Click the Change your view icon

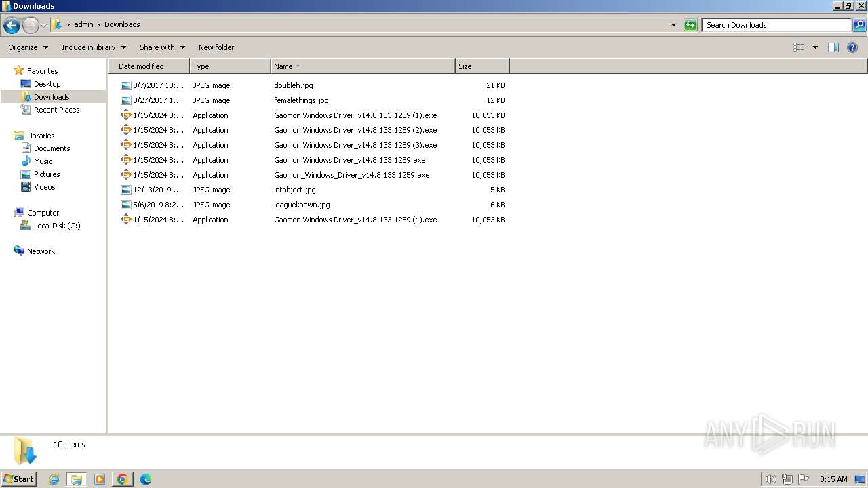point(799,47)
